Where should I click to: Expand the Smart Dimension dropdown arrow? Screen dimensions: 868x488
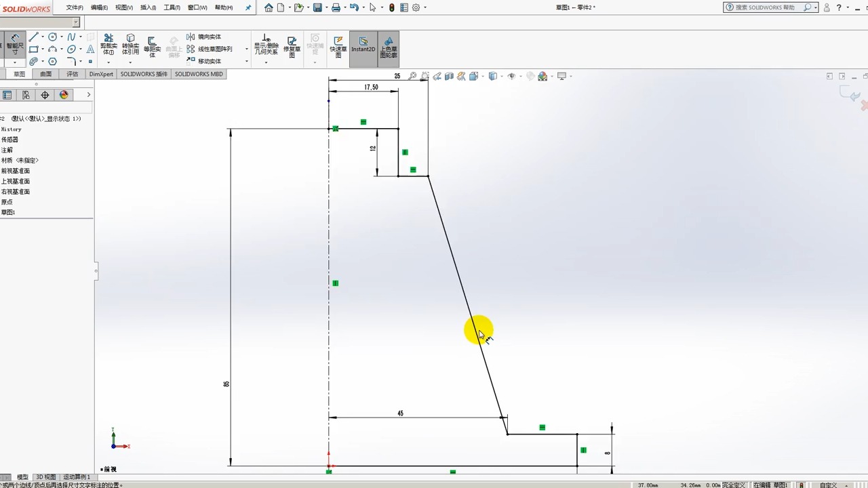[15, 62]
